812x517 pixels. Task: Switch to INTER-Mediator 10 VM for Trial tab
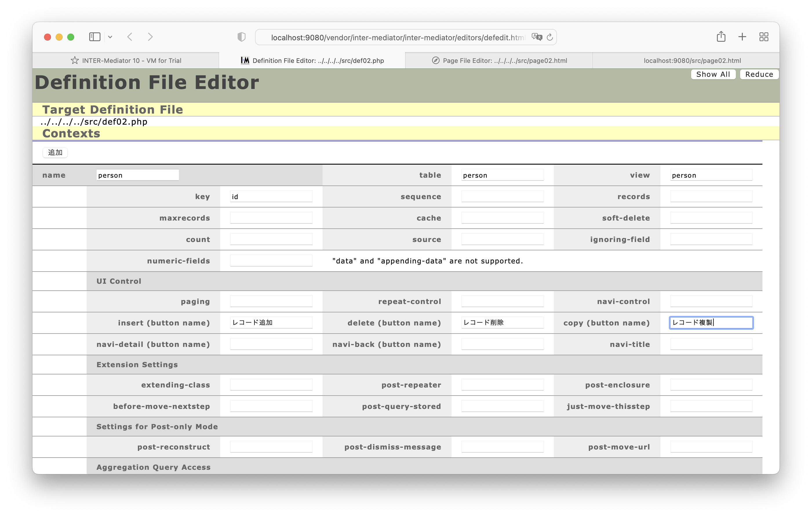click(x=126, y=60)
